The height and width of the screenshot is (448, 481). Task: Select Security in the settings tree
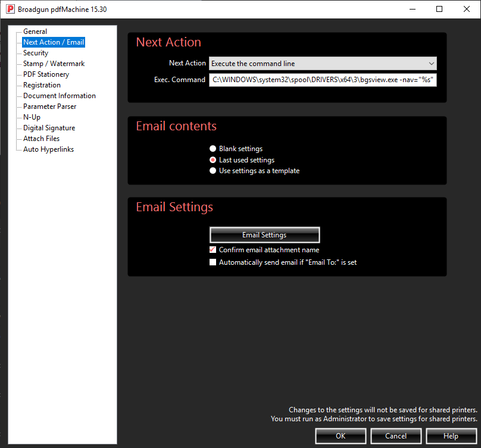pyautogui.click(x=36, y=53)
